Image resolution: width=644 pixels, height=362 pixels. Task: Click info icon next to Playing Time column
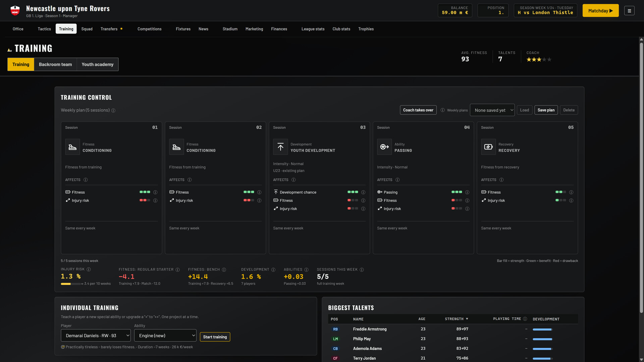pyautogui.click(x=525, y=319)
